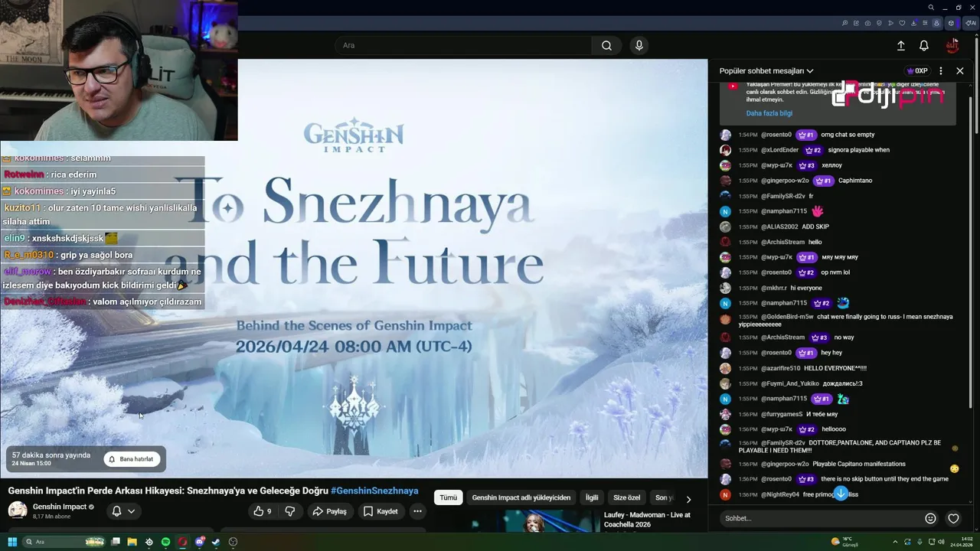The image size is (980, 551).
Task: Open the three-dot more actions under video
Action: 417,511
